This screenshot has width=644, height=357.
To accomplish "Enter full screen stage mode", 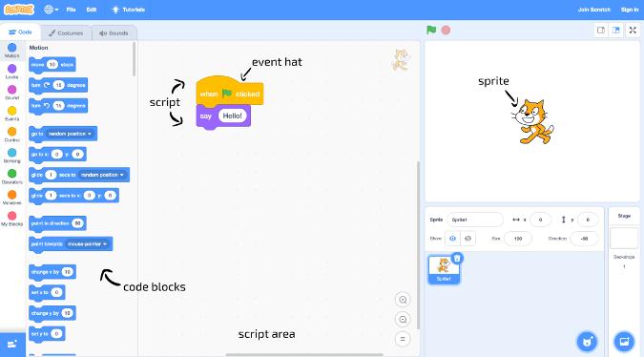I will (x=633, y=30).
